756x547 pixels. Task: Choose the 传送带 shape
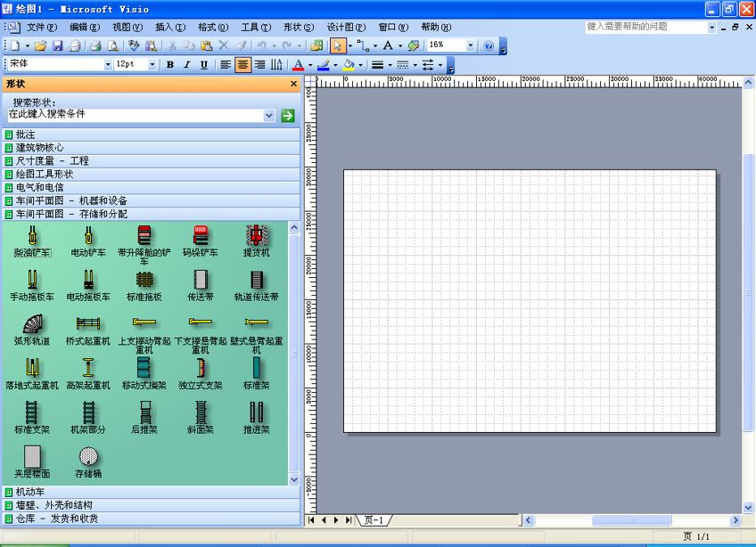click(x=201, y=286)
